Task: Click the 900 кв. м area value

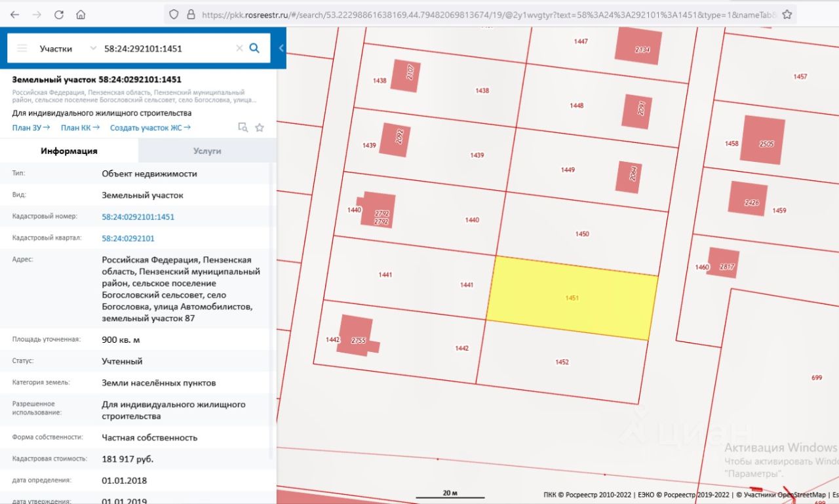Action: 121,340
